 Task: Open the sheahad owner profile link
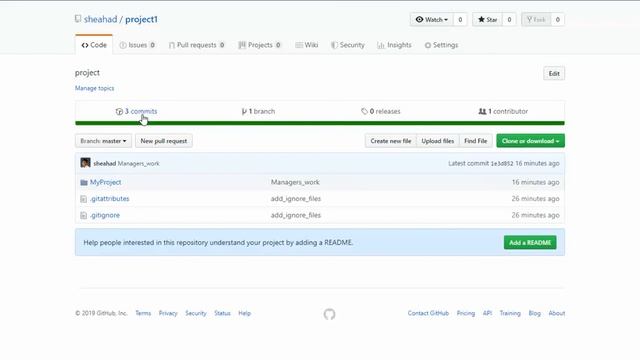point(100,19)
